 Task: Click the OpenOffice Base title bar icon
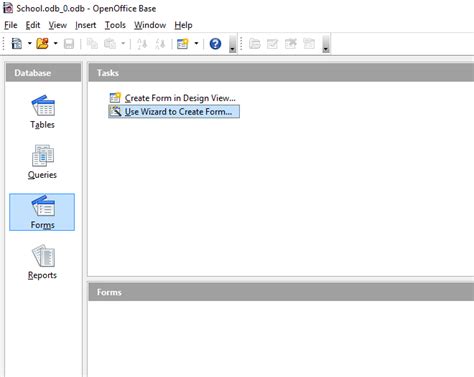pos(8,8)
